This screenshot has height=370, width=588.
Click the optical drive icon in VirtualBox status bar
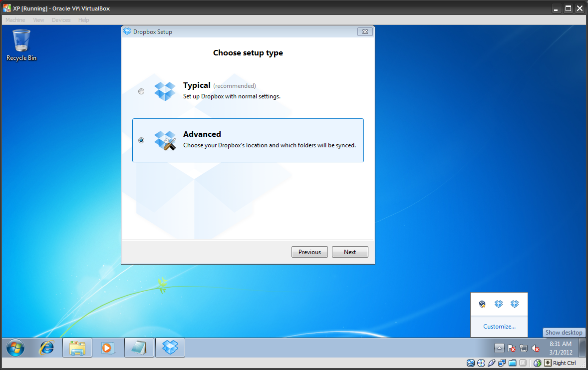[x=481, y=363]
